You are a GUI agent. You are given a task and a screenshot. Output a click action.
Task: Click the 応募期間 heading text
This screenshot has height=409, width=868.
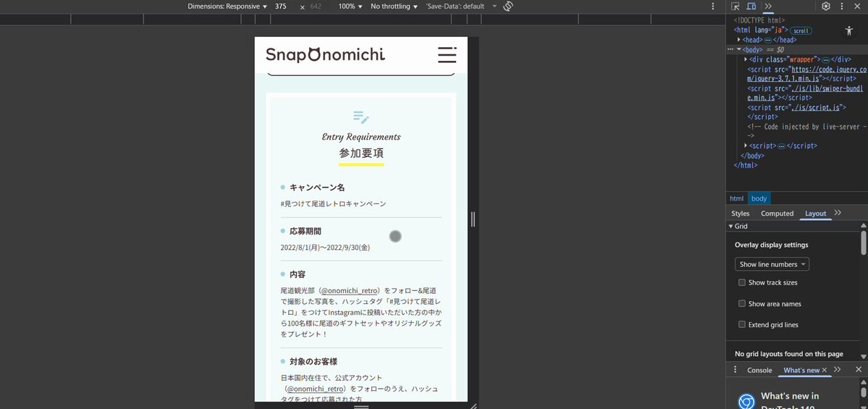coord(306,231)
